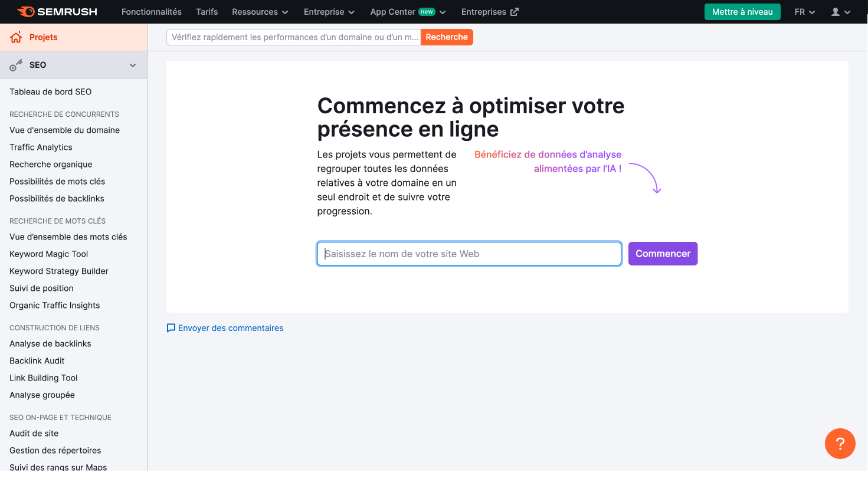The image size is (868, 479).
Task: Open Suivi de position
Action: (41, 288)
